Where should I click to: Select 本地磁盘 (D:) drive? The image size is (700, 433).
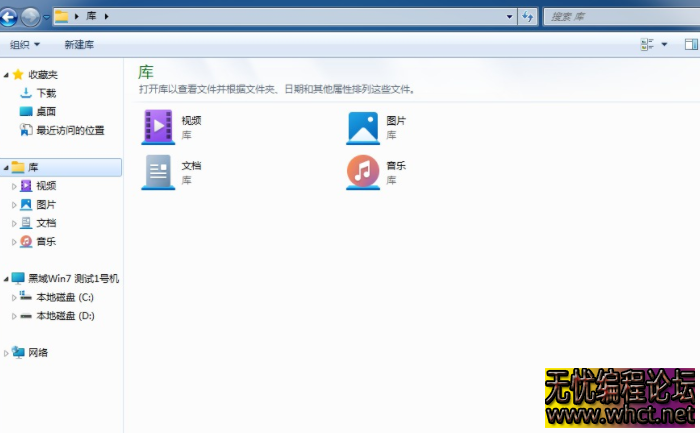[65, 316]
